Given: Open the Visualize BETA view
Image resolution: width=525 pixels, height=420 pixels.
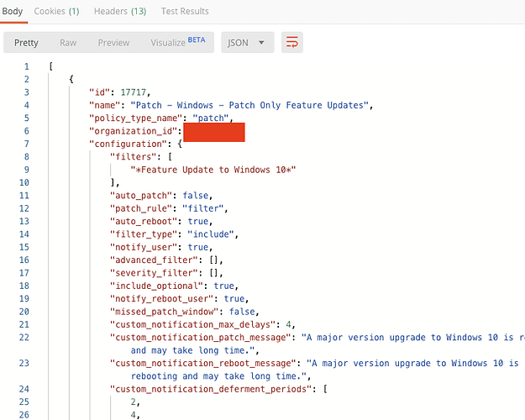Looking at the screenshot, I should coord(177,42).
